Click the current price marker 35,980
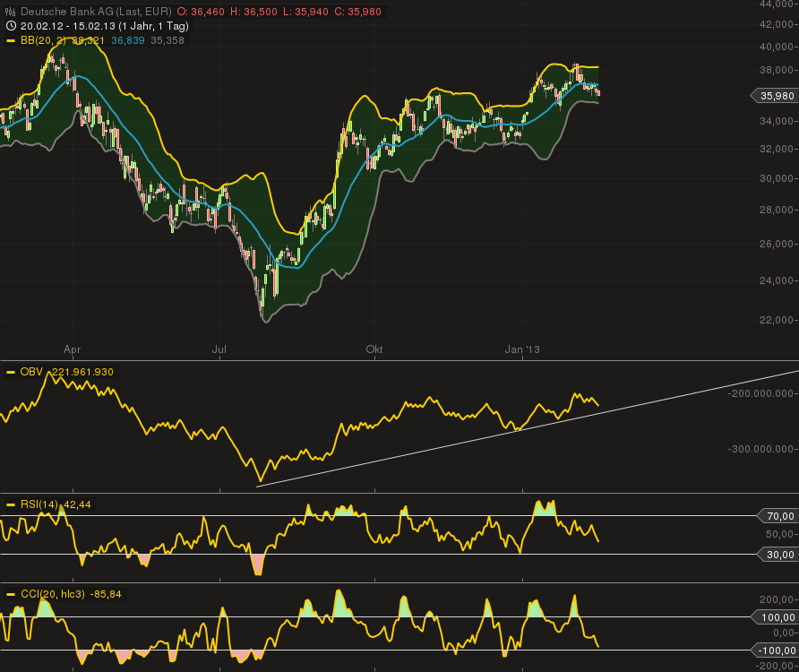The width and height of the screenshot is (799, 672). 774,96
